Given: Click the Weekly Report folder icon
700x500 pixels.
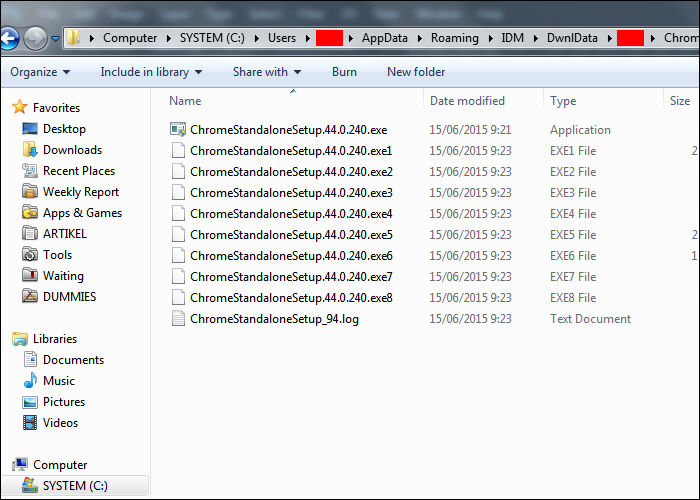Looking at the screenshot, I should pyautogui.click(x=30, y=192).
